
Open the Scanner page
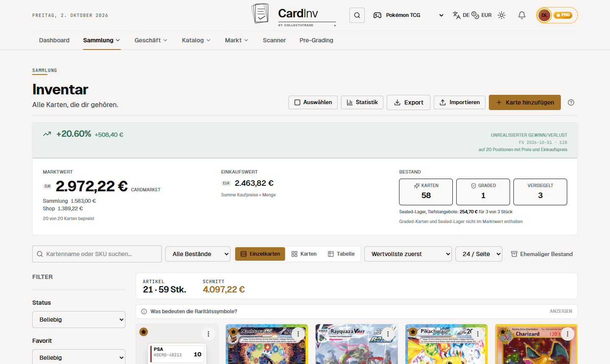[x=274, y=40]
